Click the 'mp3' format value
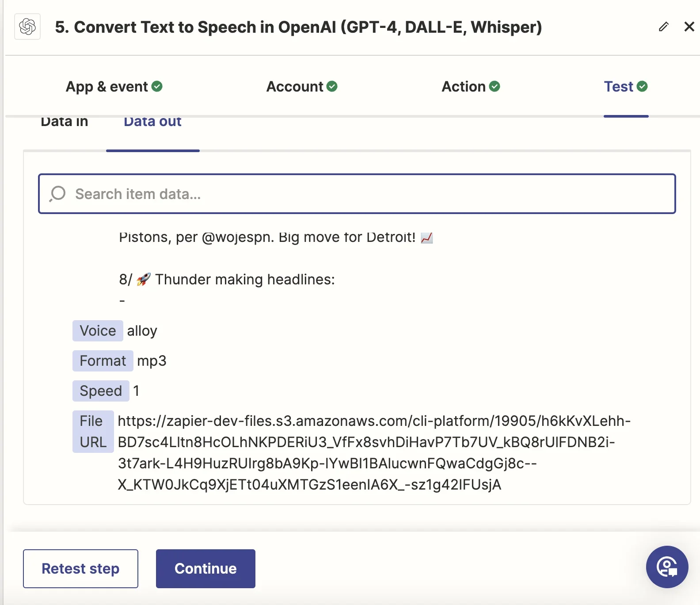Viewport: 700px width, 605px height. (x=152, y=361)
